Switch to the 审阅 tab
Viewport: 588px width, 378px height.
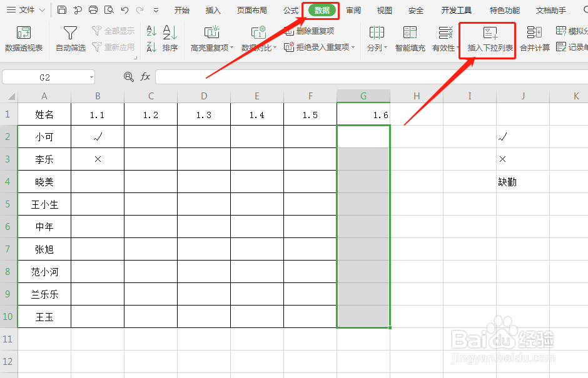click(353, 11)
